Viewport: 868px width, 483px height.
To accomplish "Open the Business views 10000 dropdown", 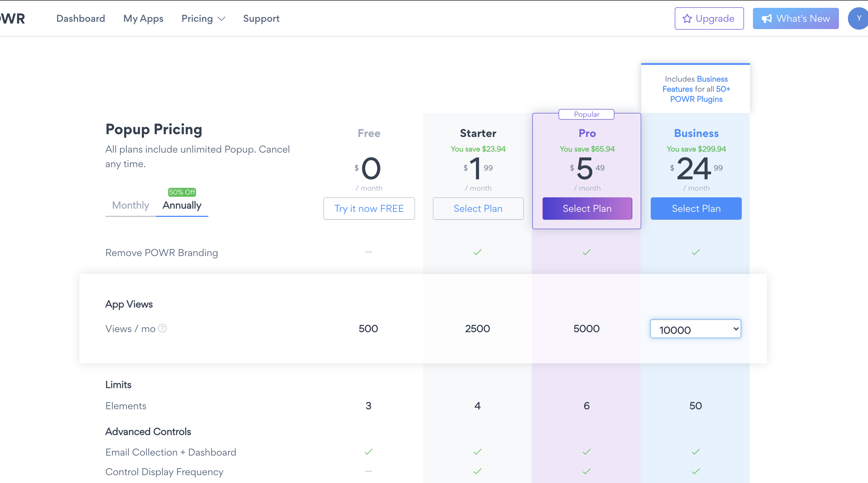I will [x=695, y=329].
